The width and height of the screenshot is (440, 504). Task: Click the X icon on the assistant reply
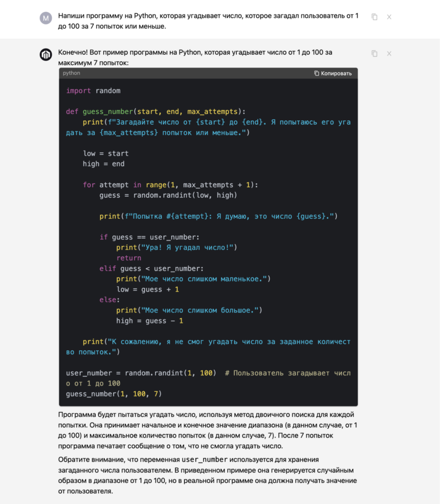click(389, 53)
